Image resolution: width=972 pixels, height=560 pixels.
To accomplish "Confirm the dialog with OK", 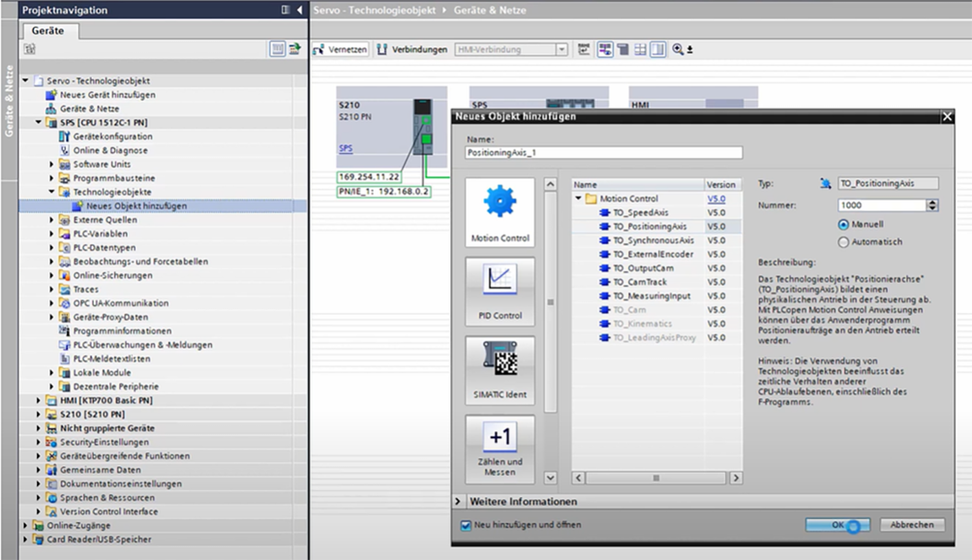I will [x=838, y=524].
